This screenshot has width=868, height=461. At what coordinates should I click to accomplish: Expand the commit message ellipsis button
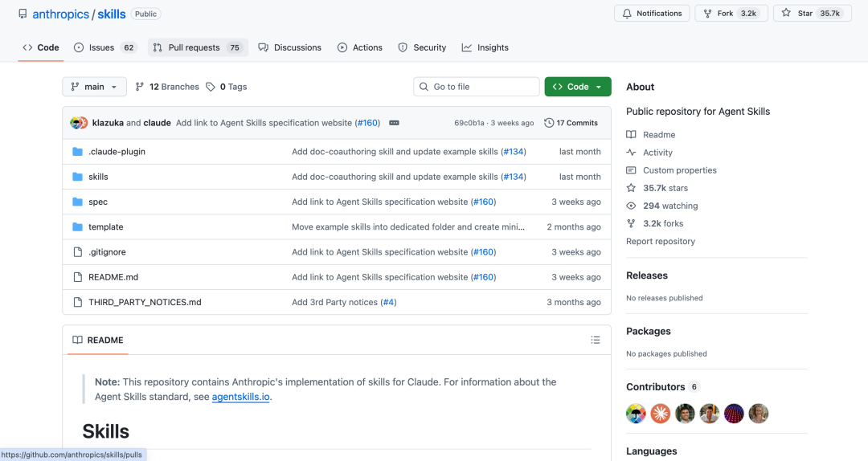pos(394,123)
